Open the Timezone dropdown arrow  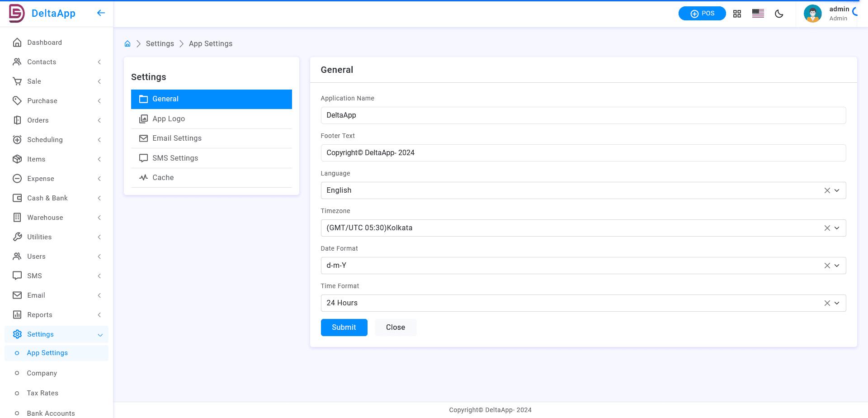tap(837, 228)
